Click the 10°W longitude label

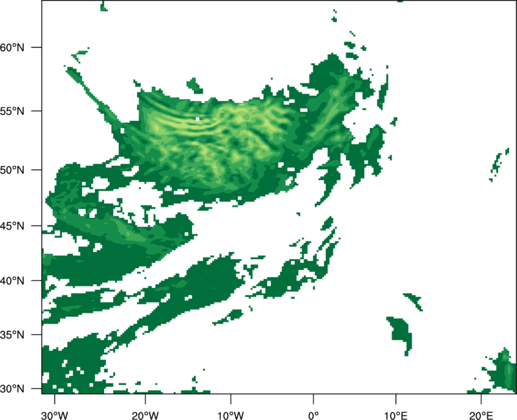[x=231, y=415]
